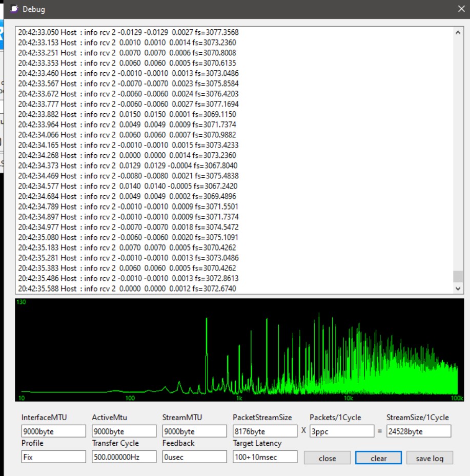The height and width of the screenshot is (476, 470).
Task: Select the PacketStreamSize 8176byte field
Action: tap(264, 431)
